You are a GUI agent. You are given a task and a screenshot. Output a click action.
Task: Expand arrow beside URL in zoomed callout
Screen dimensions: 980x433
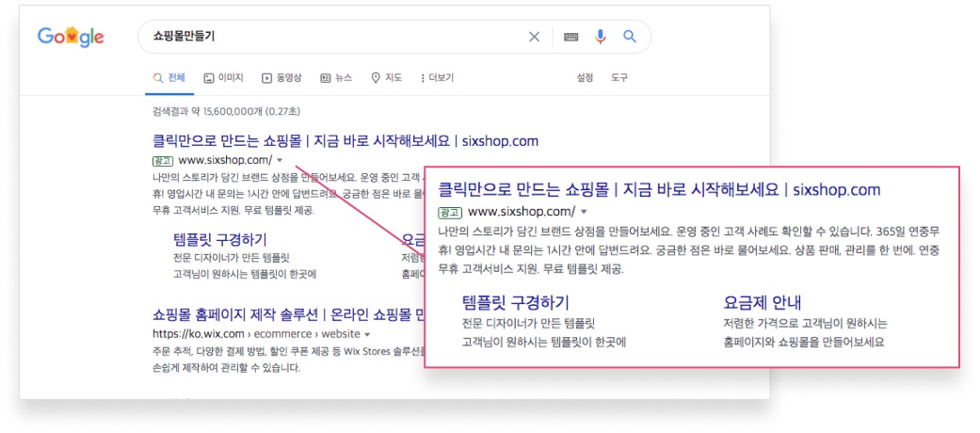[x=584, y=211]
